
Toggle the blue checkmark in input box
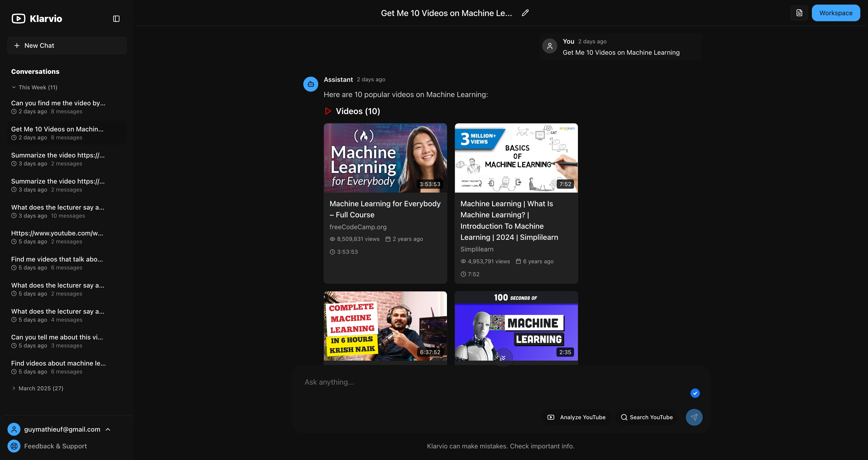[695, 393]
